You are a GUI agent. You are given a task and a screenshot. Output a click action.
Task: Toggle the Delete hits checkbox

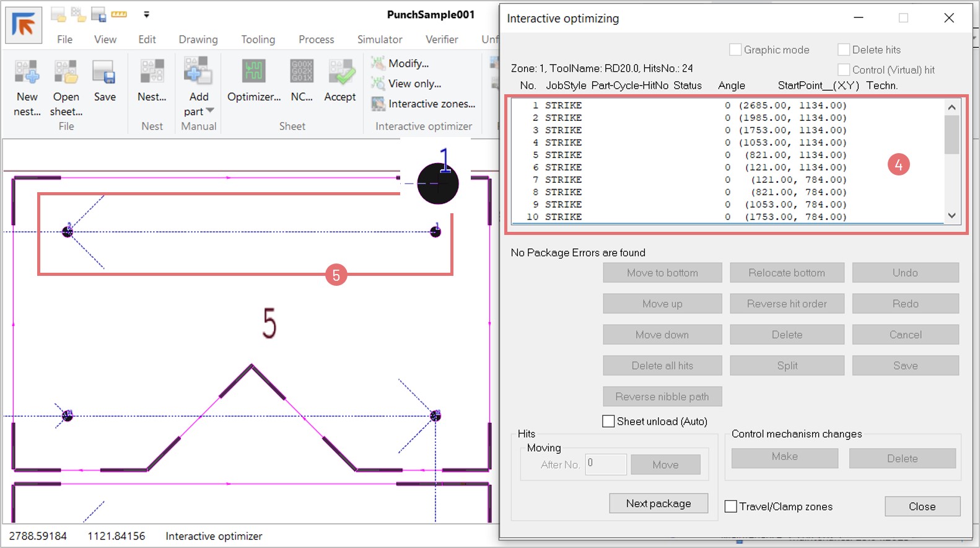[x=844, y=50]
